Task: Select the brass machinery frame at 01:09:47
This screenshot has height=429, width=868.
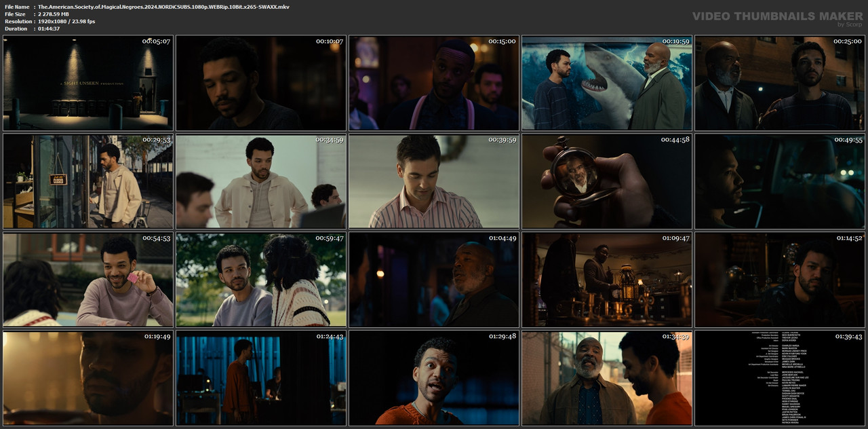Action: (x=607, y=280)
